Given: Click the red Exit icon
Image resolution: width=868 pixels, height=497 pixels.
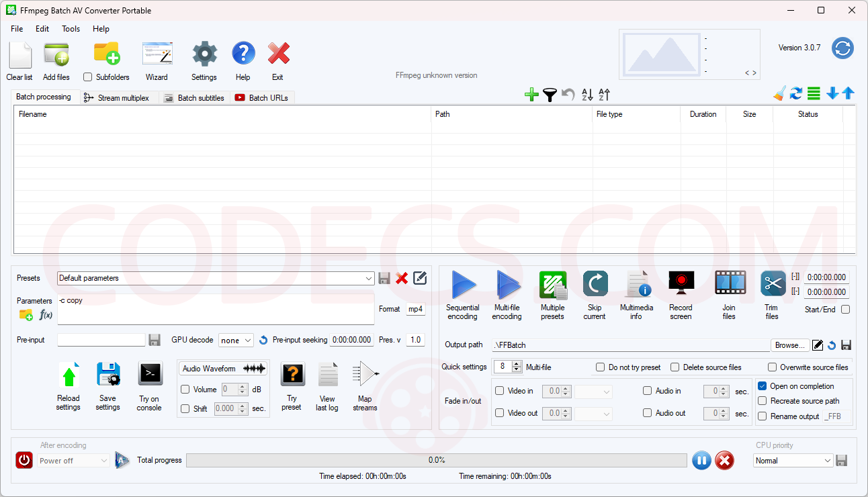Looking at the screenshot, I should coord(278,54).
